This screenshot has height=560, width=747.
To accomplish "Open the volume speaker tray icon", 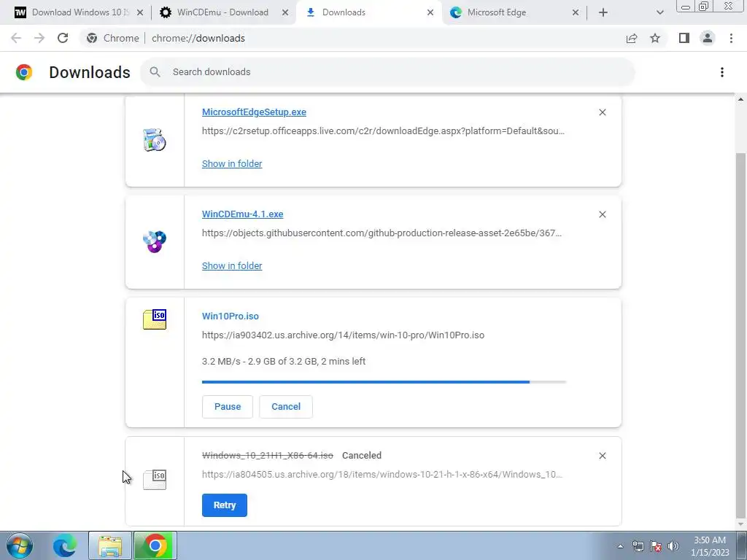I will [x=673, y=546].
